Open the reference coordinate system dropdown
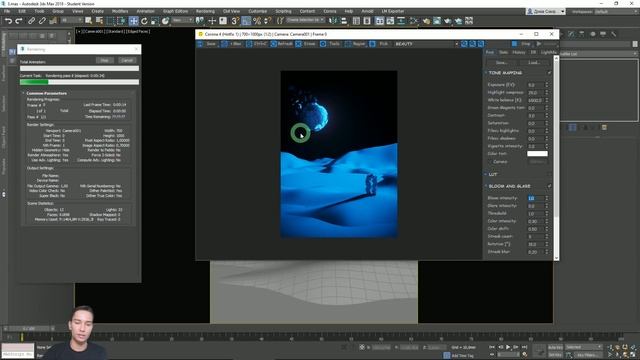The image size is (640, 360). (182, 20)
